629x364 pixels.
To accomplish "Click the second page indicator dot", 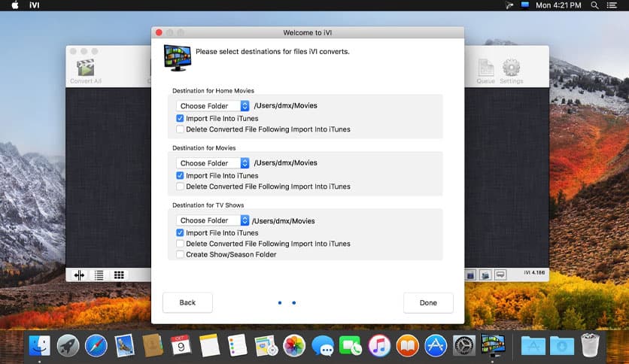I will click(293, 303).
